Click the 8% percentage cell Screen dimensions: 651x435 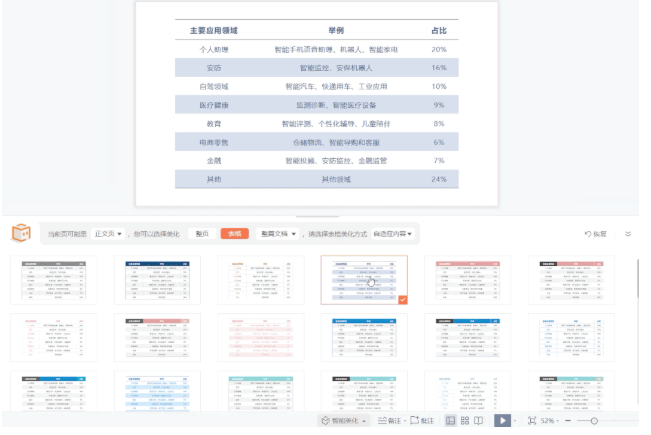439,124
